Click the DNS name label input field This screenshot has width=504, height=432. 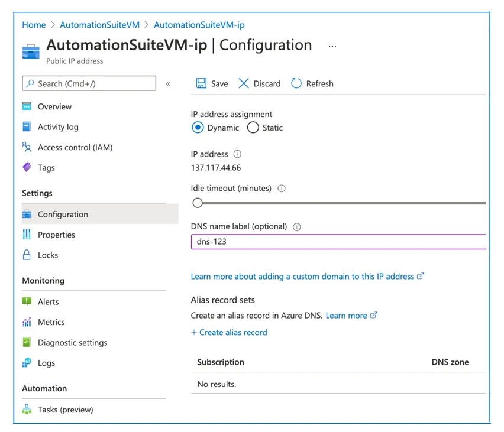coord(338,242)
